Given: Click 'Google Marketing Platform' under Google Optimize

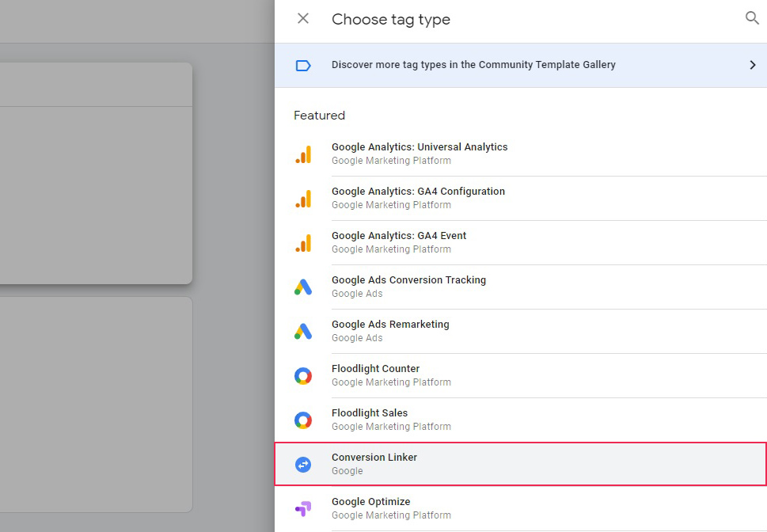Looking at the screenshot, I should tap(391, 515).
